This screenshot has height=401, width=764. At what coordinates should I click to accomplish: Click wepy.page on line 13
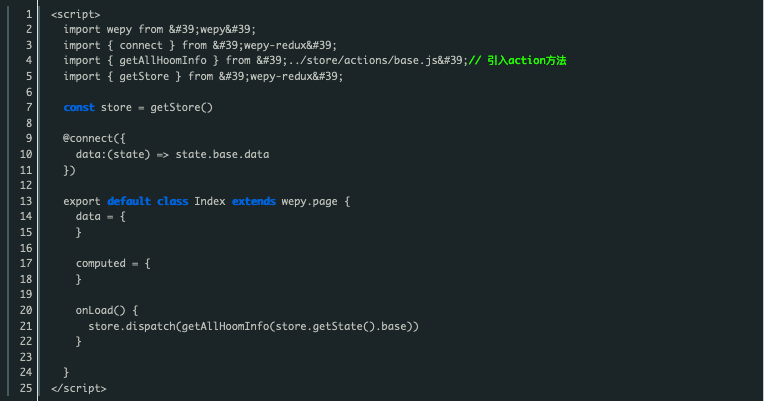309,201
